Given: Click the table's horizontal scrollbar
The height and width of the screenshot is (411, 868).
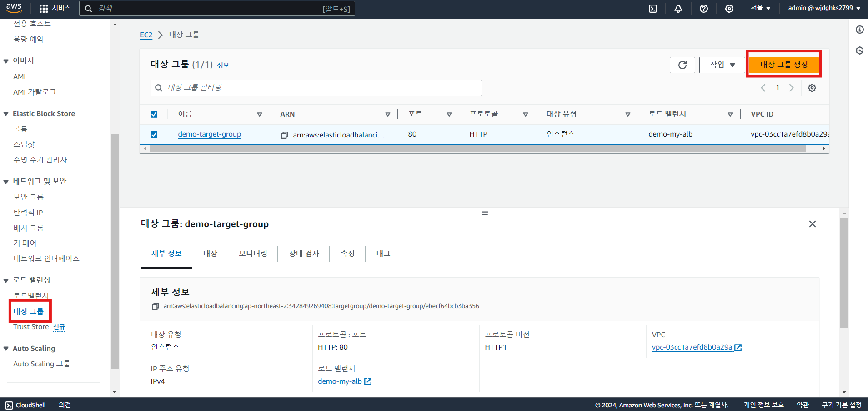Looking at the screenshot, I should coord(477,149).
